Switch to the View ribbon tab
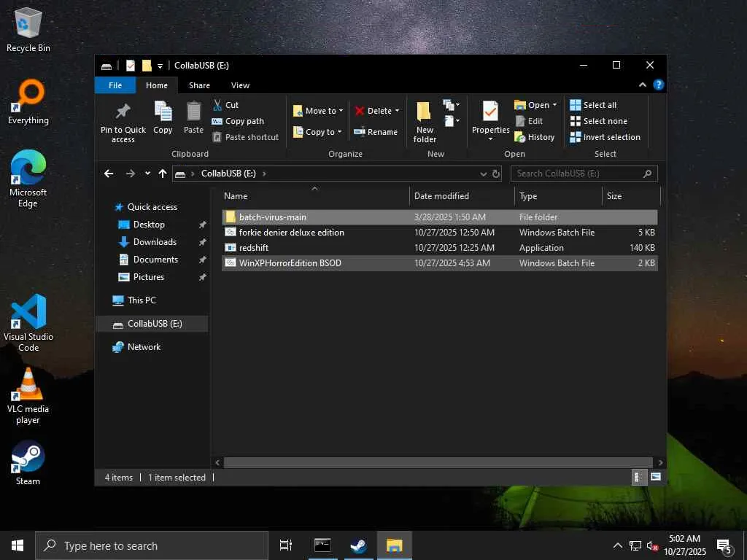The width and height of the screenshot is (747, 560). coord(240,85)
